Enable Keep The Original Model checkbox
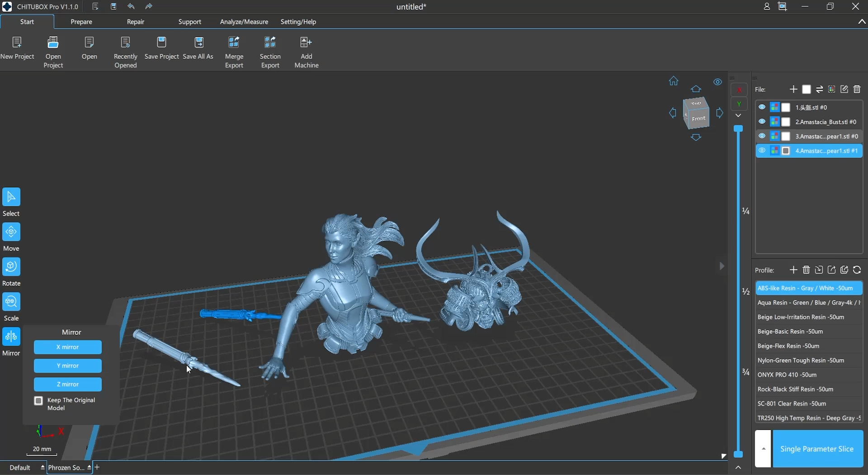The width and height of the screenshot is (868, 475). [x=39, y=401]
